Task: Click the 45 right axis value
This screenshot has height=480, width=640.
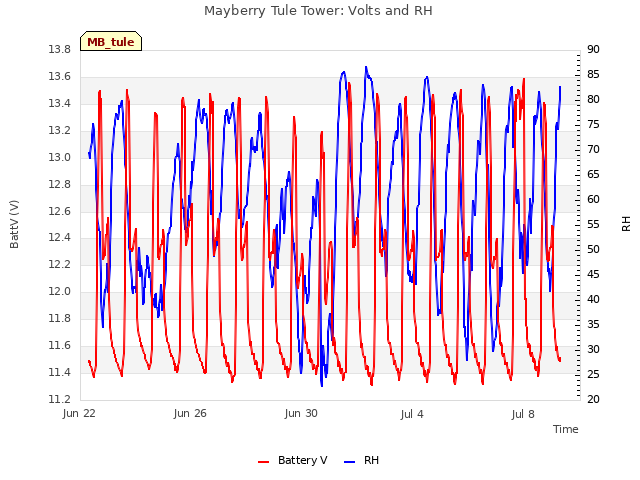Action: (593, 274)
